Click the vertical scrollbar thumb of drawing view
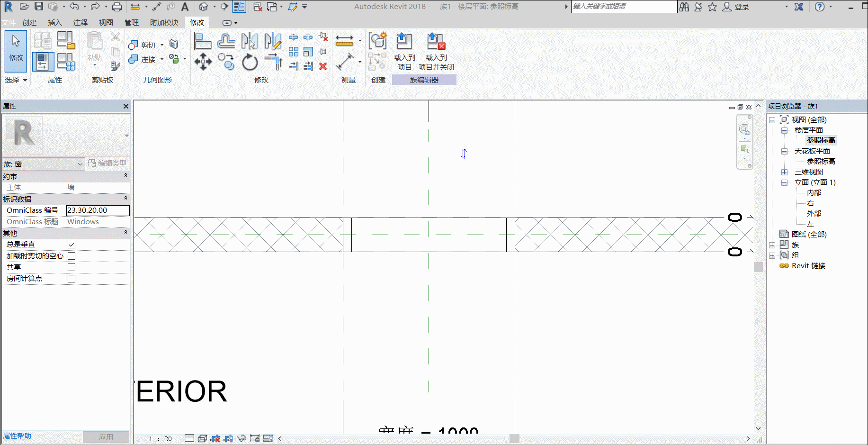Viewport: 868px width, 445px height. click(x=758, y=267)
